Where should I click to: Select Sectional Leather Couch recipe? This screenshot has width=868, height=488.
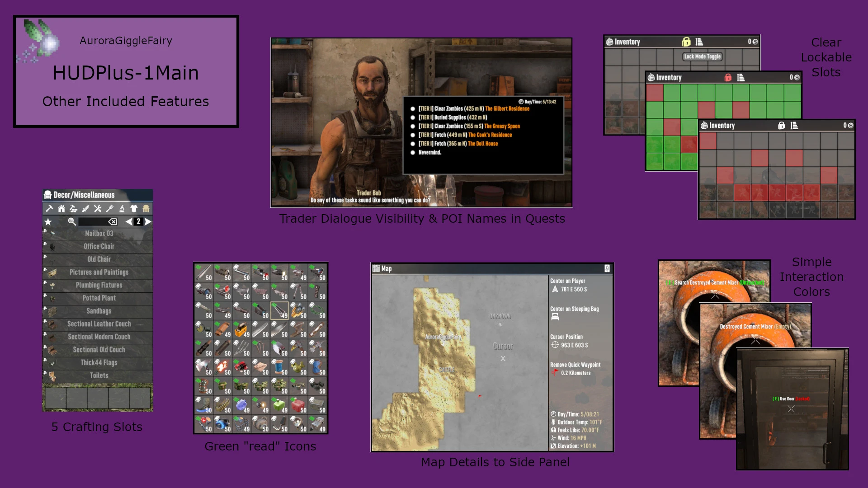[99, 324]
